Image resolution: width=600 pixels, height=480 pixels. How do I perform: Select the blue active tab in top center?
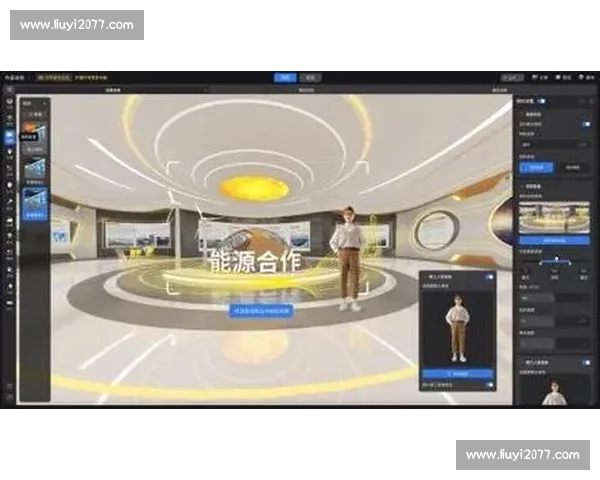click(285, 77)
